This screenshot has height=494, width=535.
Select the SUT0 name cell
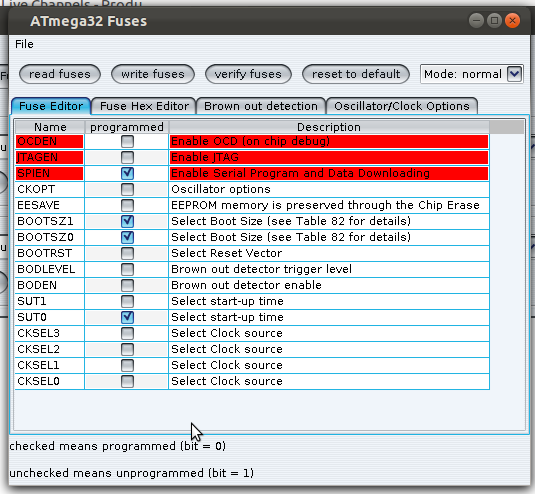tap(49, 317)
